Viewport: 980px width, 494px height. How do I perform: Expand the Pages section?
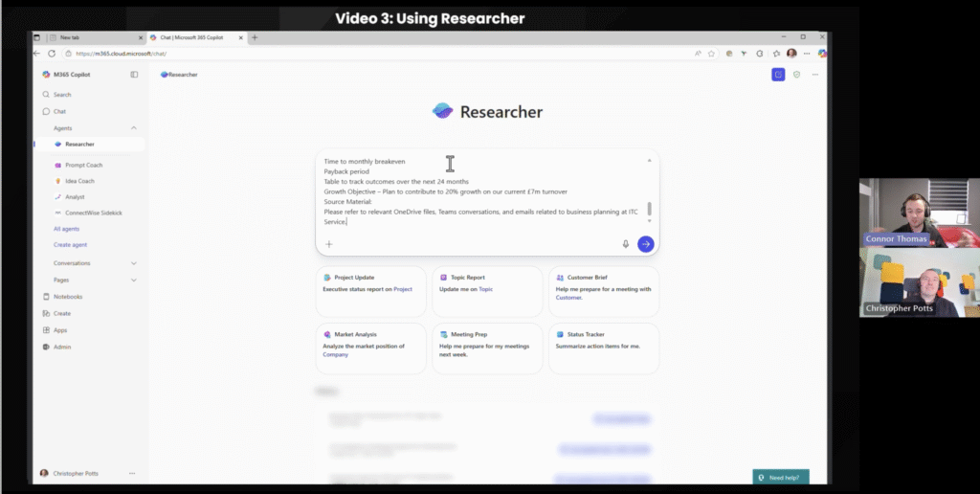95,281
